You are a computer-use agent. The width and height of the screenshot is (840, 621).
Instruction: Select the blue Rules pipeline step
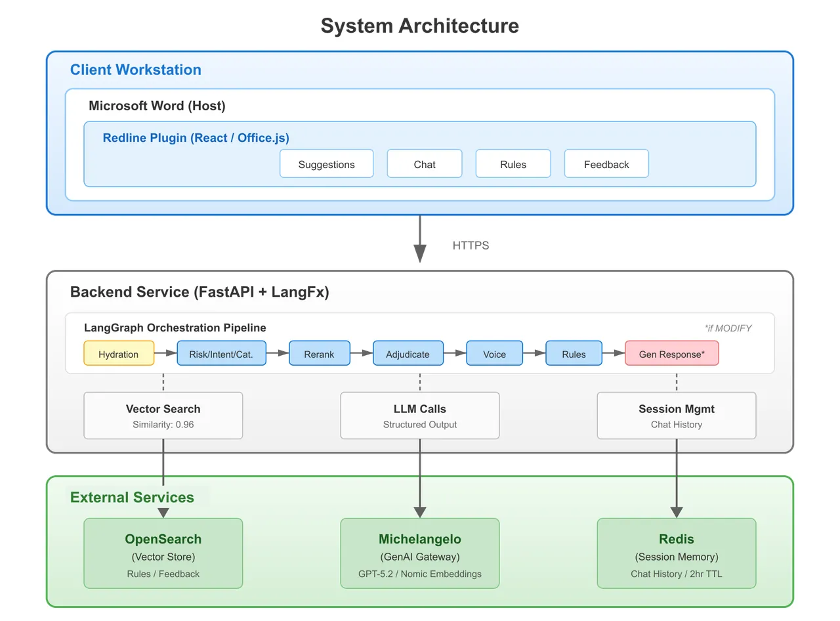click(574, 353)
